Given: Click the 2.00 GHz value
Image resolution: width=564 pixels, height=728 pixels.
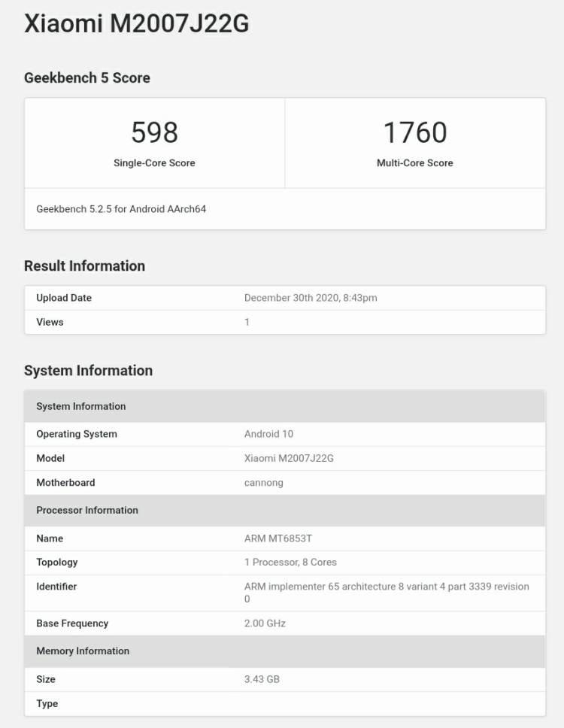Looking at the screenshot, I should [x=265, y=623].
